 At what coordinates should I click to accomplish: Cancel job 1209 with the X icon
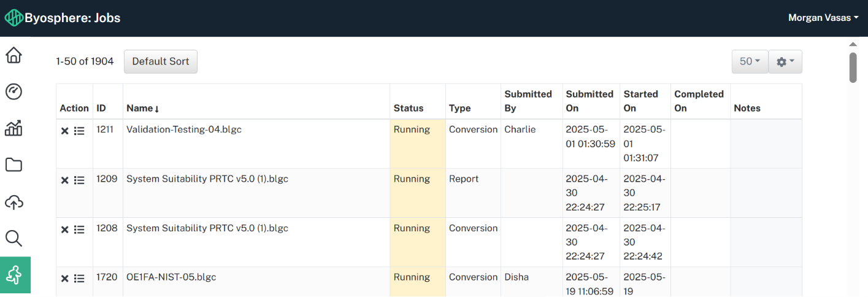(64, 180)
